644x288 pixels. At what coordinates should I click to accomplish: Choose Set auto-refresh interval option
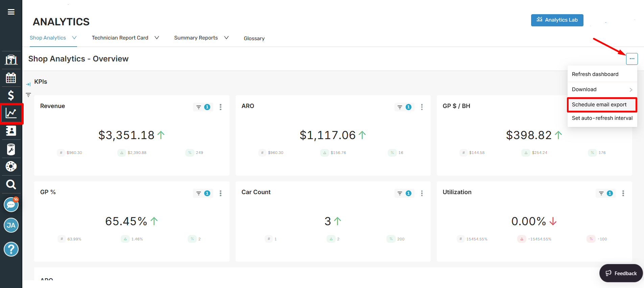pyautogui.click(x=602, y=118)
